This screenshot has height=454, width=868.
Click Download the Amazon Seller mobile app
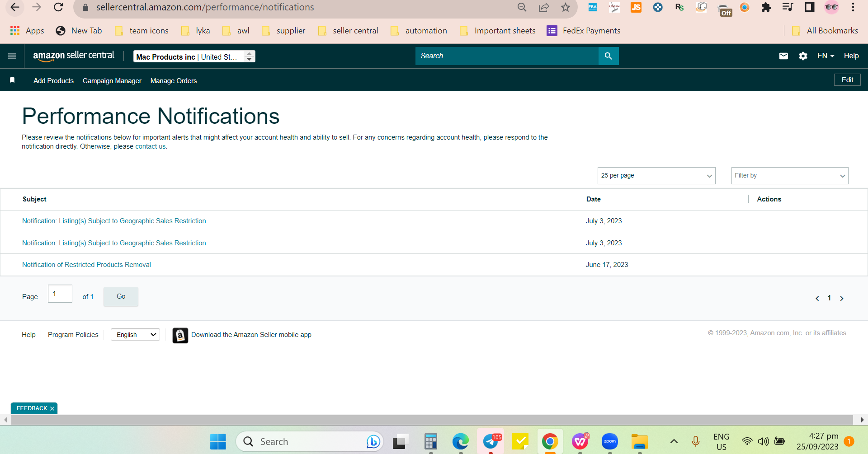coord(251,335)
